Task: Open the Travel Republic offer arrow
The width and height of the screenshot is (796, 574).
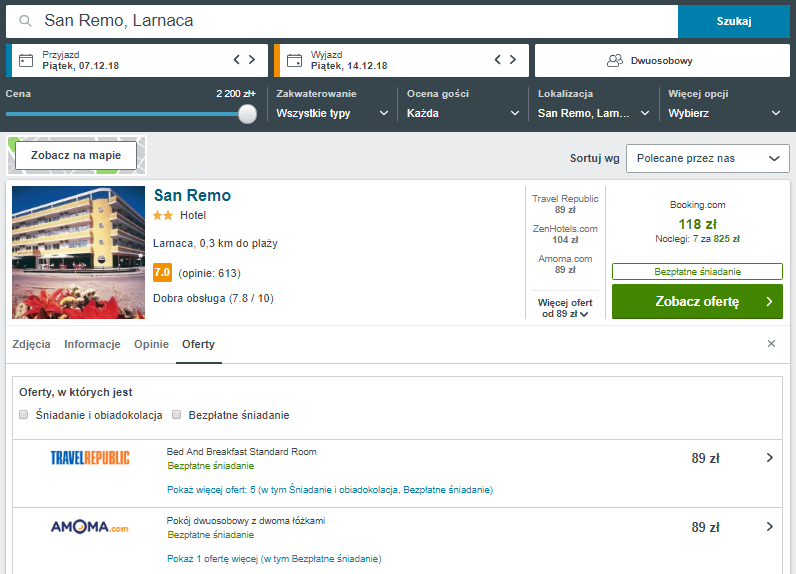Action: (770, 458)
